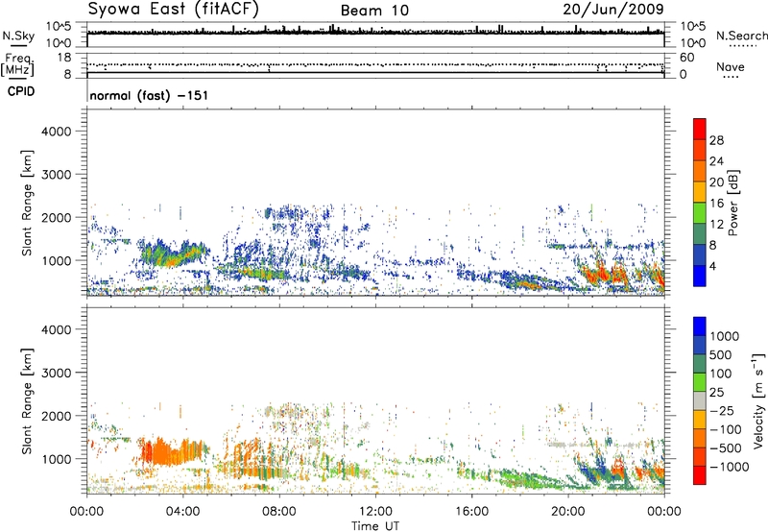
Task: Click the '10^5' tick beside N.Search label
Action: [692, 26]
